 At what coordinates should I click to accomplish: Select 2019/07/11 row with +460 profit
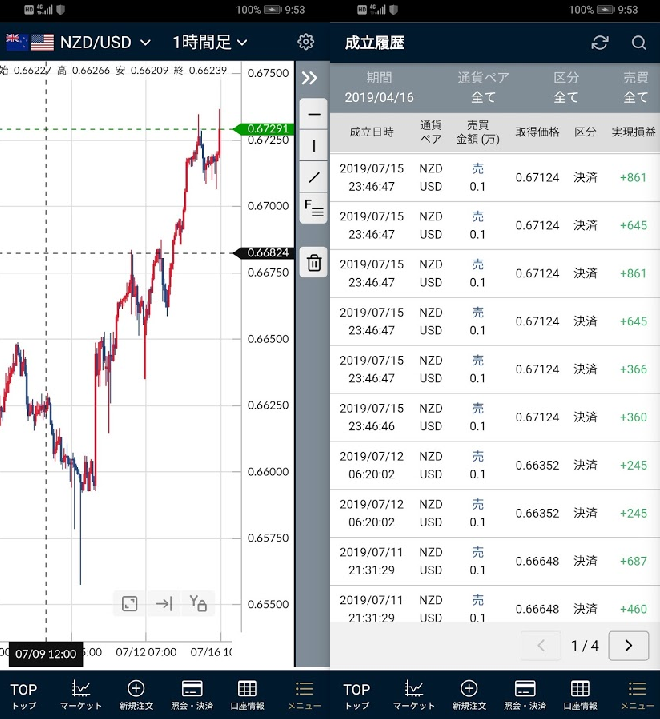click(495, 604)
